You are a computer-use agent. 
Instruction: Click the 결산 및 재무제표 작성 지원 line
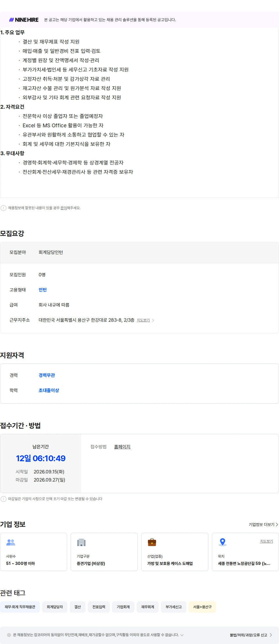click(51, 42)
